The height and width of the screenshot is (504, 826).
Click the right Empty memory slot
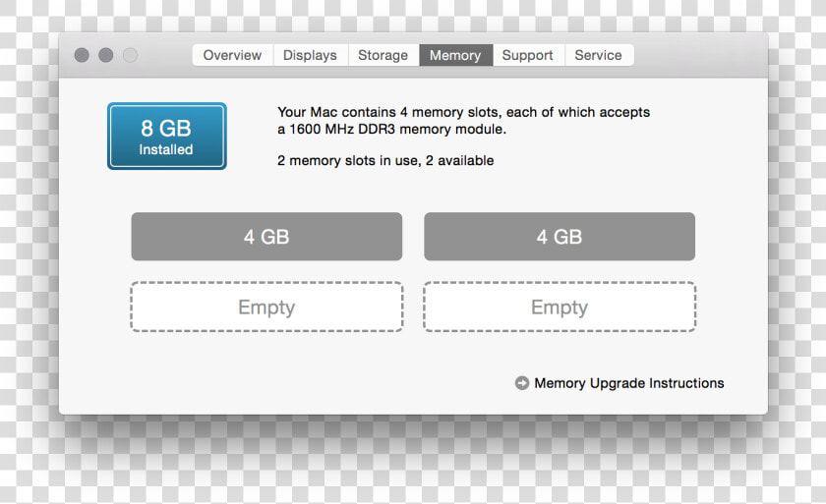pyautogui.click(x=560, y=307)
